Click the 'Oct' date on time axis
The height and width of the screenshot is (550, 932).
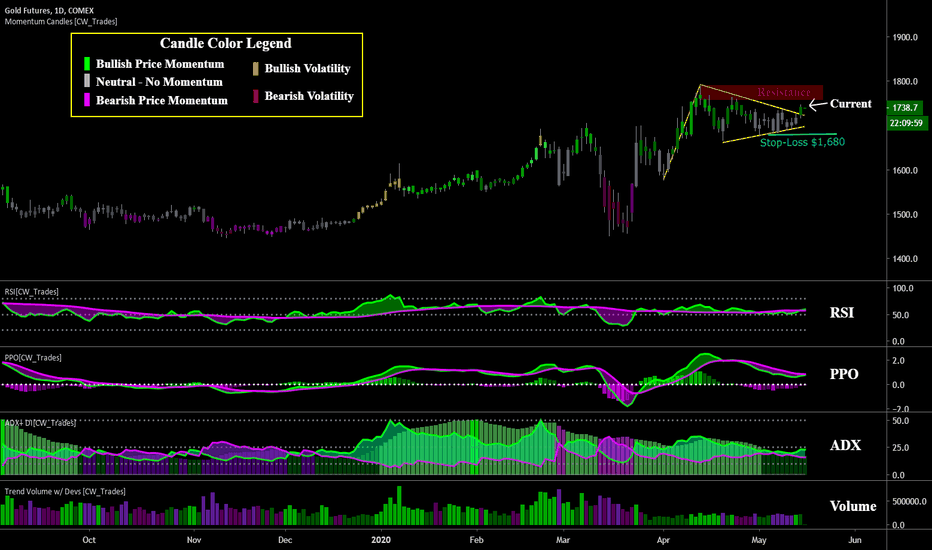(x=89, y=540)
